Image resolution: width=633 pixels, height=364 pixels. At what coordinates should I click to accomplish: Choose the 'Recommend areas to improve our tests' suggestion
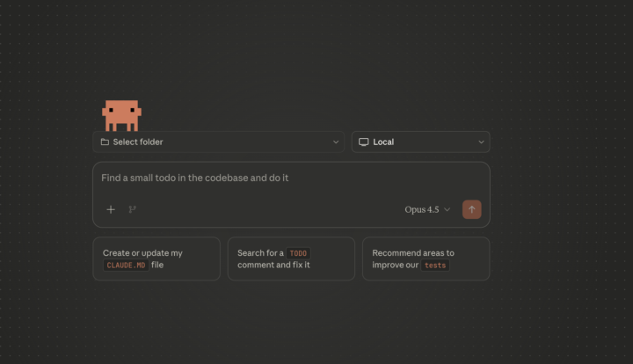(426, 258)
